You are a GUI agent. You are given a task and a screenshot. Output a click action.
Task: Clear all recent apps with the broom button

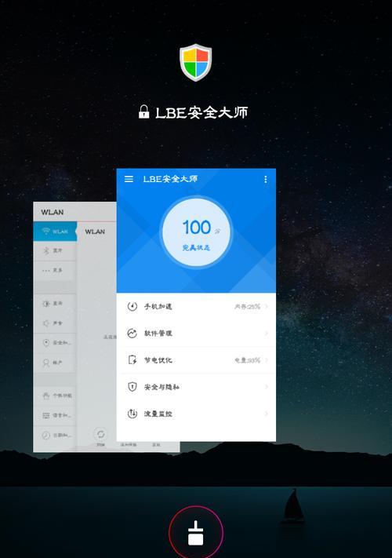click(x=195, y=533)
